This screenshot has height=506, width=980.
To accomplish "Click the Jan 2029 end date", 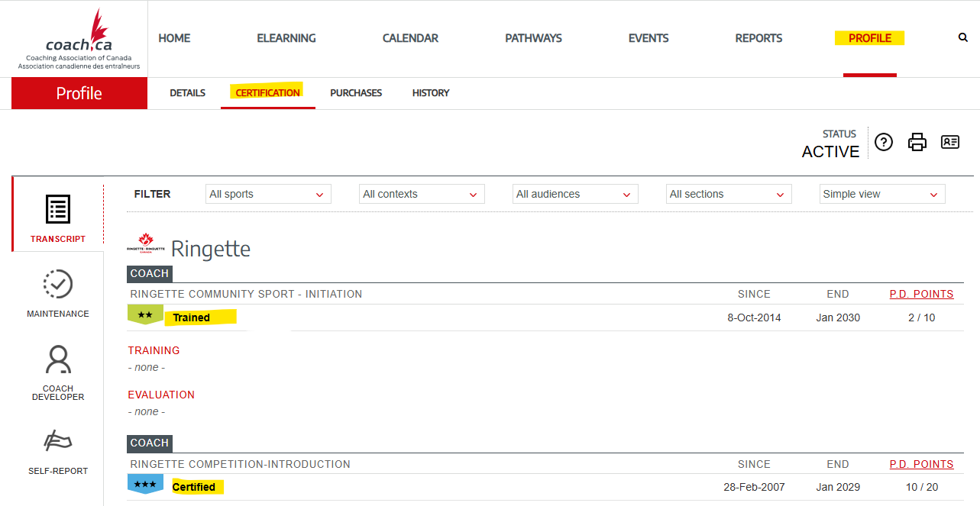I will [x=838, y=487].
